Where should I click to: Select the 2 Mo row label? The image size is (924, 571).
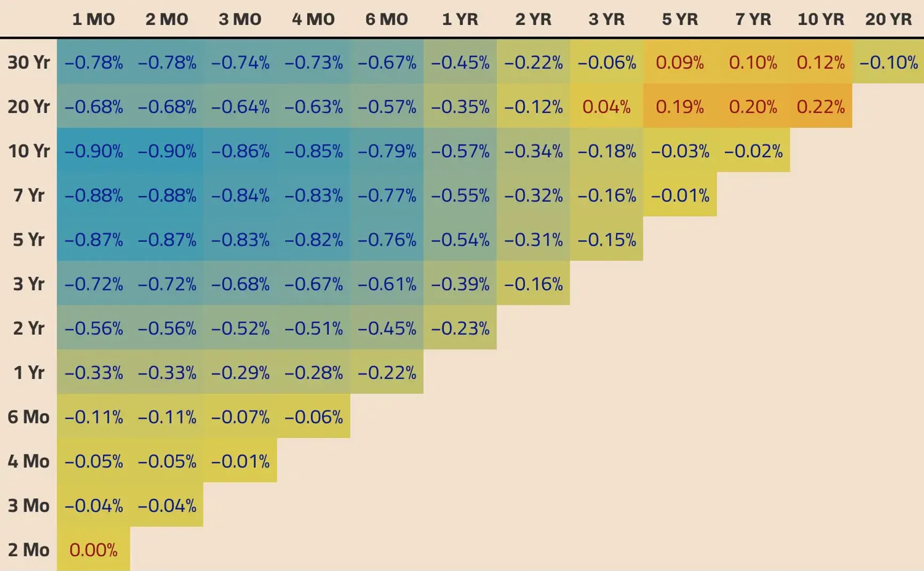tap(29, 549)
